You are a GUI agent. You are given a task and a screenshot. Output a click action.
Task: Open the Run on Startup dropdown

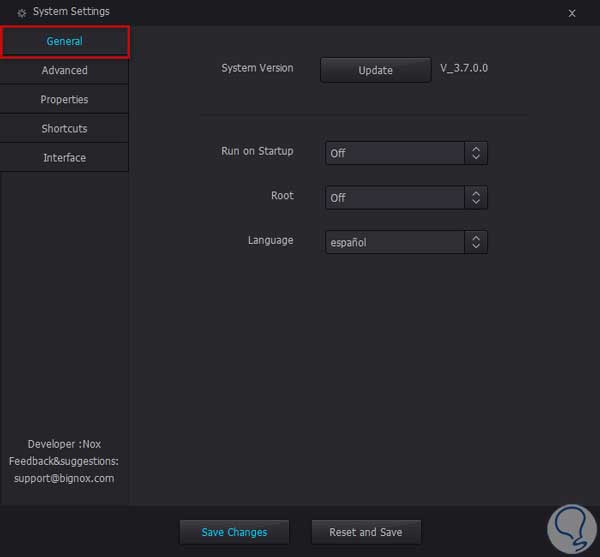406,153
